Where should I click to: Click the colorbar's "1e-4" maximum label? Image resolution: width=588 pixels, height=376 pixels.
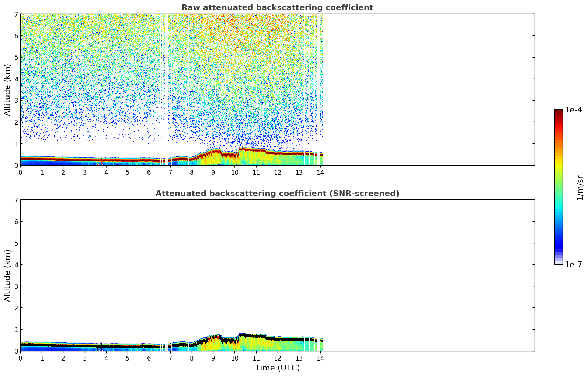pos(573,110)
